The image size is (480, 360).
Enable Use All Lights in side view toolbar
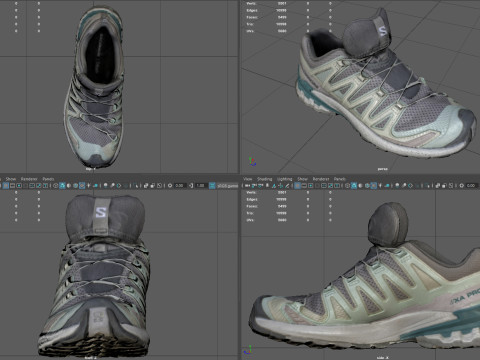(380, 186)
